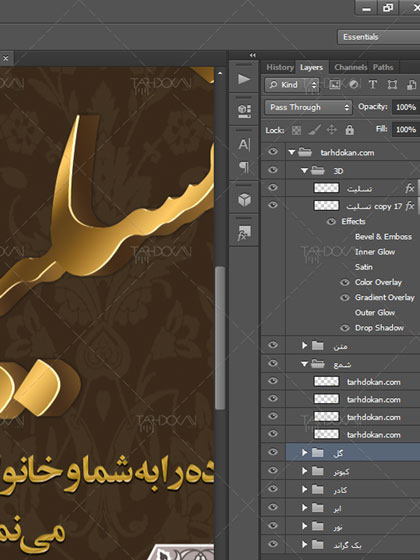Click the نور group folder icon
Screen dimensions: 420x560
click(x=318, y=526)
